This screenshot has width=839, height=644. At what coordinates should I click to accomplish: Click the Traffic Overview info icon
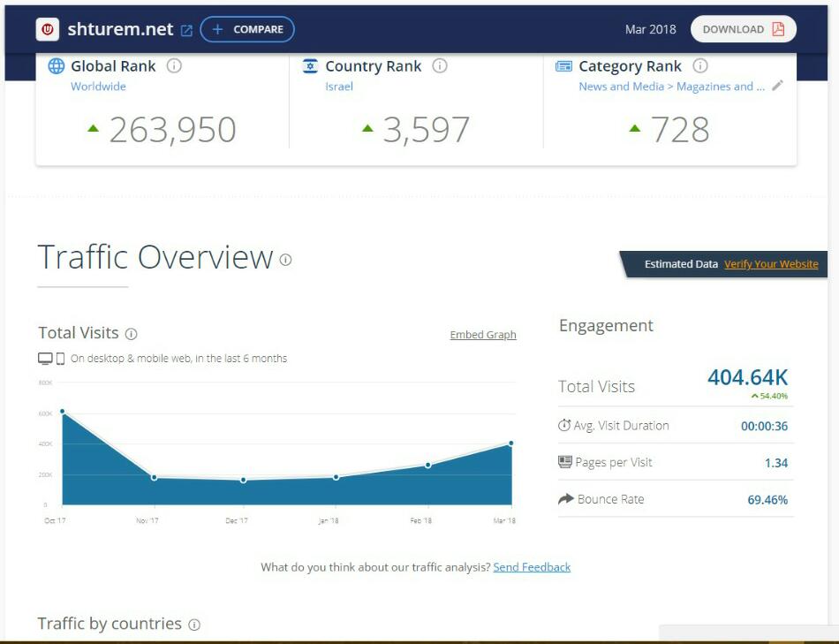(x=285, y=260)
